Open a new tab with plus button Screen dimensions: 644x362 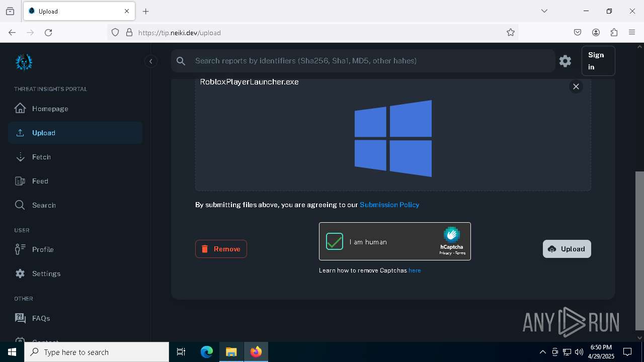click(x=146, y=11)
